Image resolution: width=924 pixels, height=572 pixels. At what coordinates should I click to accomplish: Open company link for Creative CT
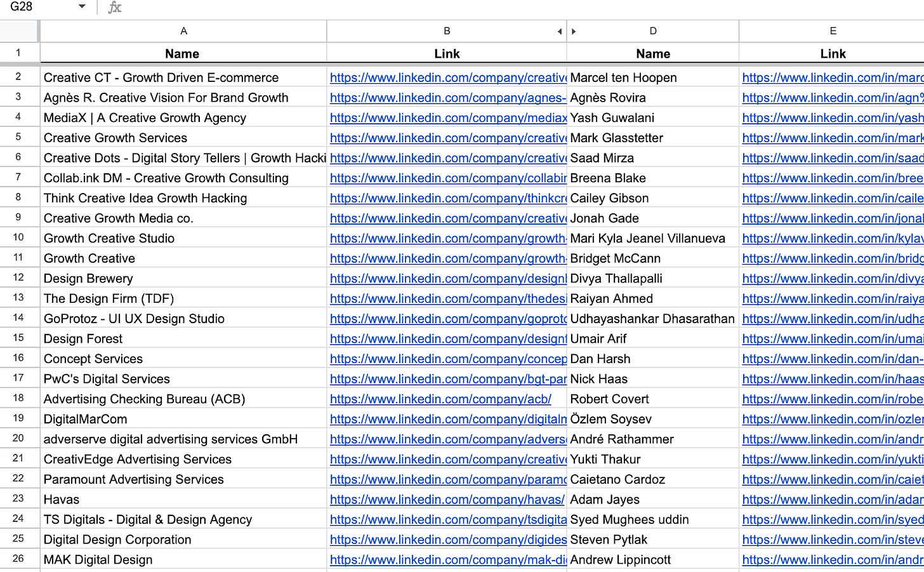(448, 77)
